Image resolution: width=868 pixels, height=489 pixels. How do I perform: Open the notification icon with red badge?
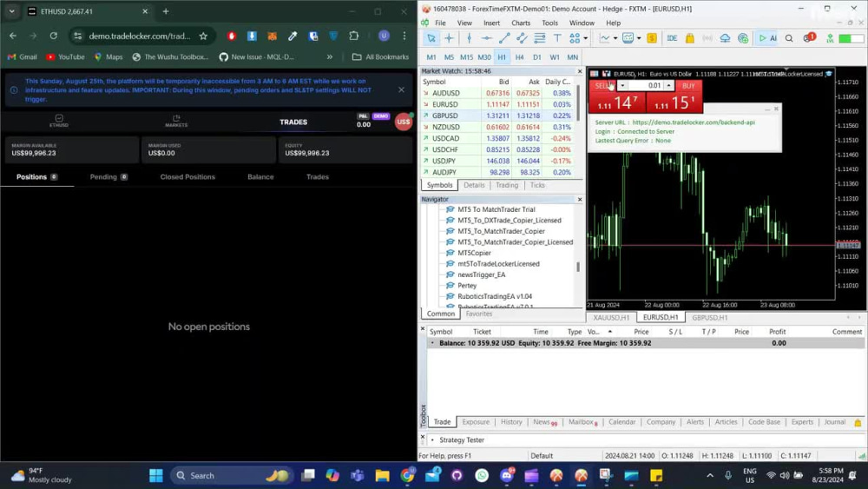tap(809, 37)
